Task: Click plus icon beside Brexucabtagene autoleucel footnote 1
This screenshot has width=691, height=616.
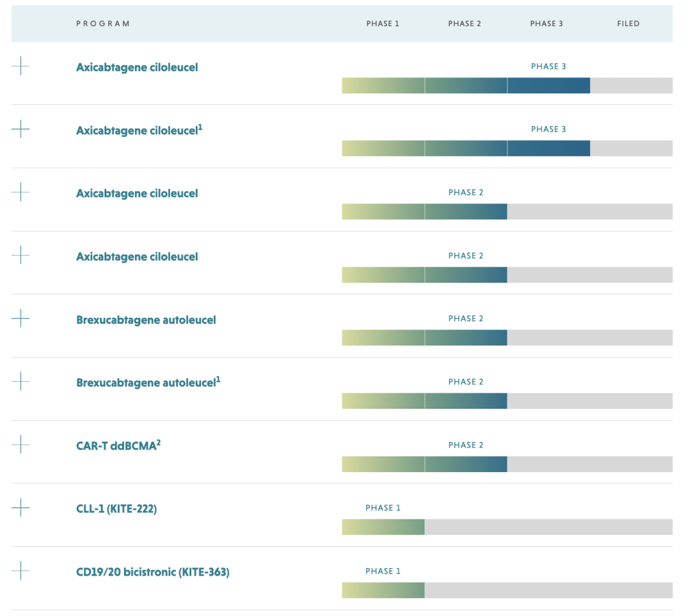Action: [x=20, y=381]
